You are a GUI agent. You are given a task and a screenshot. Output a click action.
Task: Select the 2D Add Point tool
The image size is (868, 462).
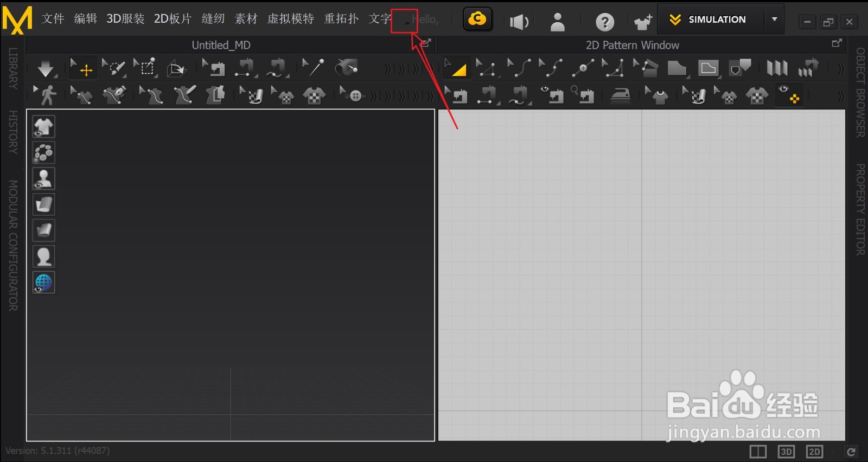(583, 68)
